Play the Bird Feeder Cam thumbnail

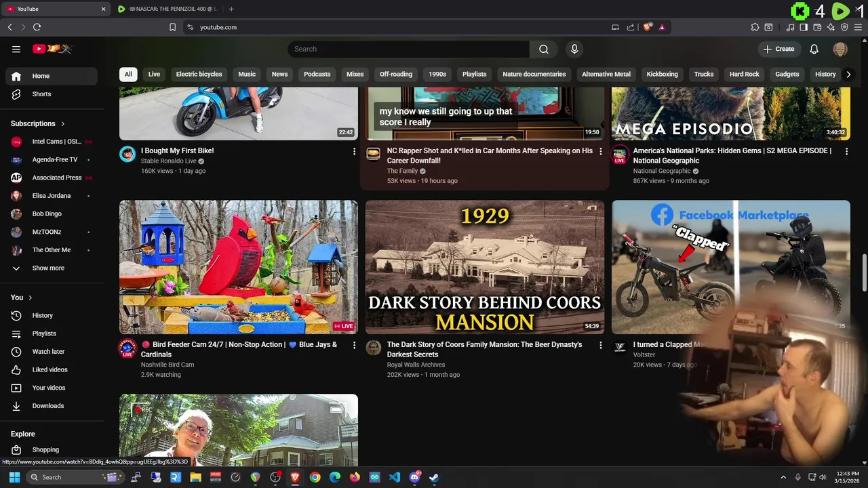point(239,267)
